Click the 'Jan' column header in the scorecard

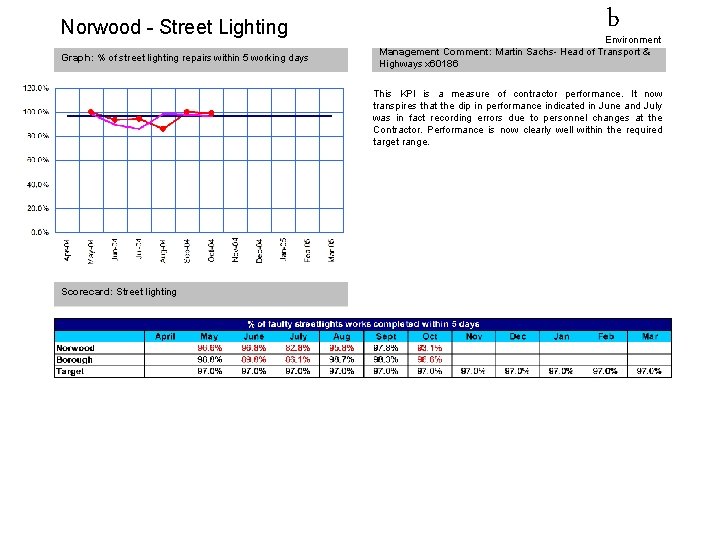562,337
